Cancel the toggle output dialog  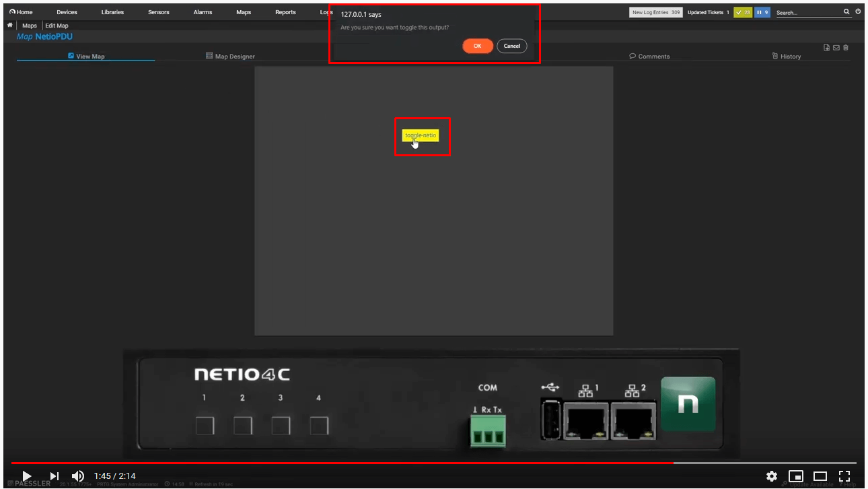pos(512,46)
